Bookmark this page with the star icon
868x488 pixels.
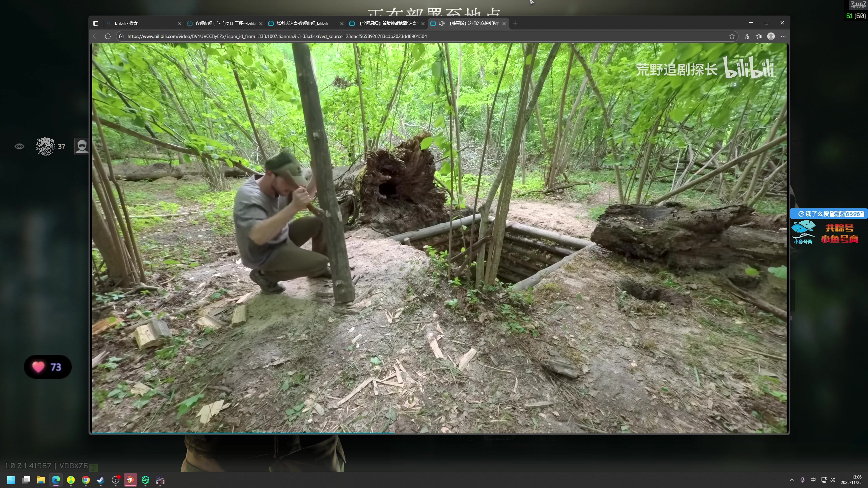[x=732, y=36]
